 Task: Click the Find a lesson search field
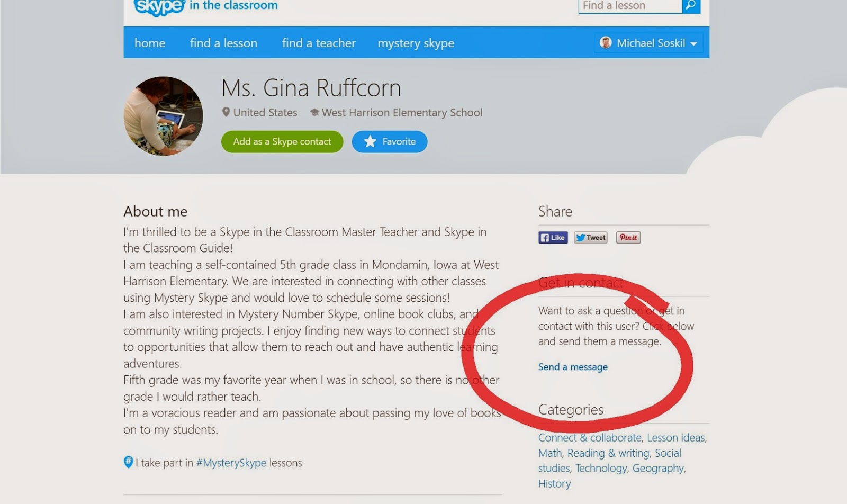(630, 6)
